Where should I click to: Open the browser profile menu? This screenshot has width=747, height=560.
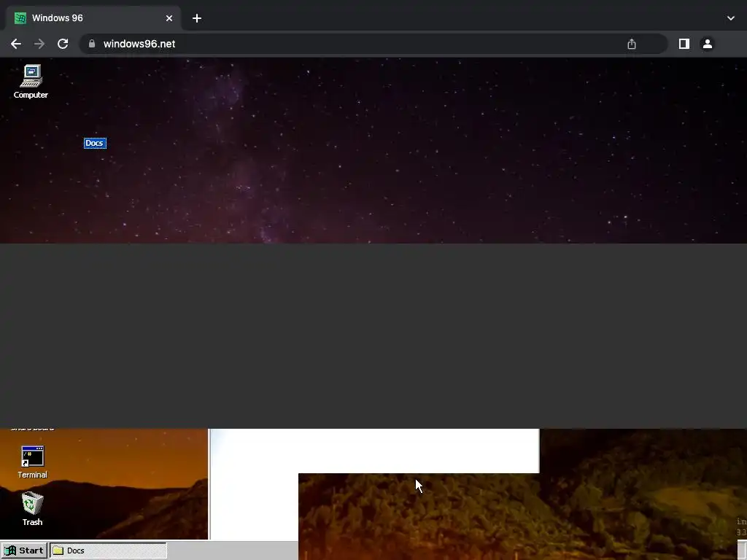click(708, 44)
